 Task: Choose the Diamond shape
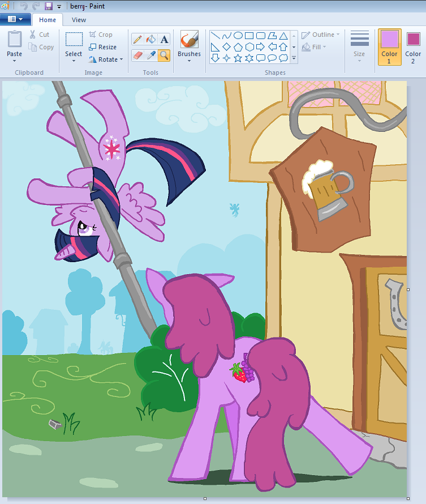point(227,47)
